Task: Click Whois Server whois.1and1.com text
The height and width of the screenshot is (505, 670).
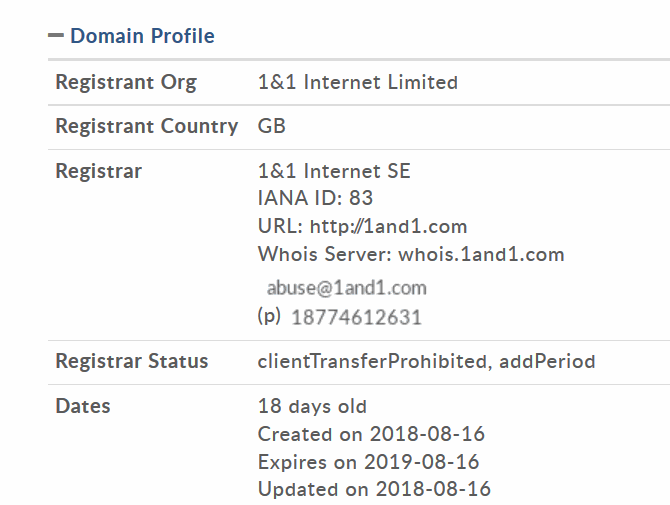Action: point(411,254)
